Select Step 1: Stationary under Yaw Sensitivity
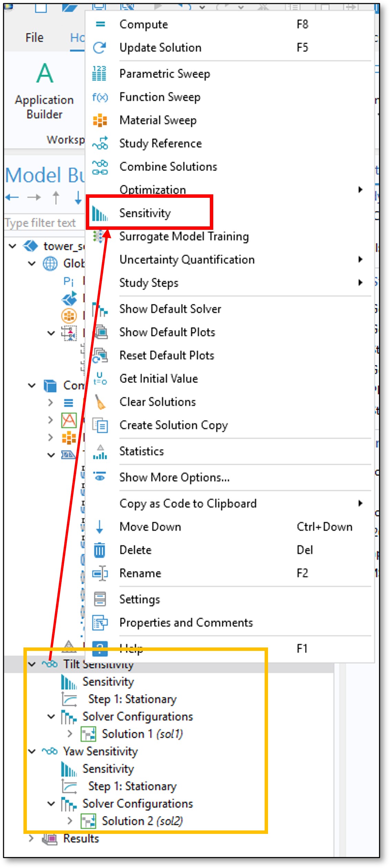390x868 pixels. click(132, 786)
